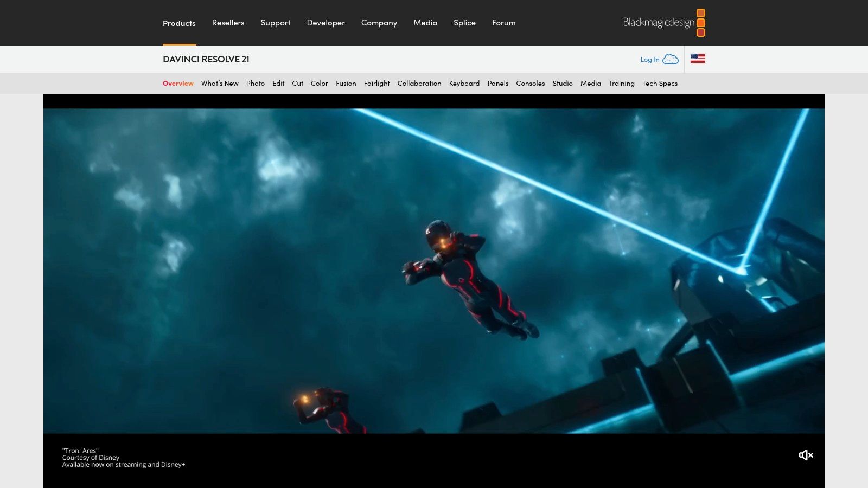This screenshot has height=488, width=868.
Task: Select the Fairlight tab
Action: tap(377, 84)
